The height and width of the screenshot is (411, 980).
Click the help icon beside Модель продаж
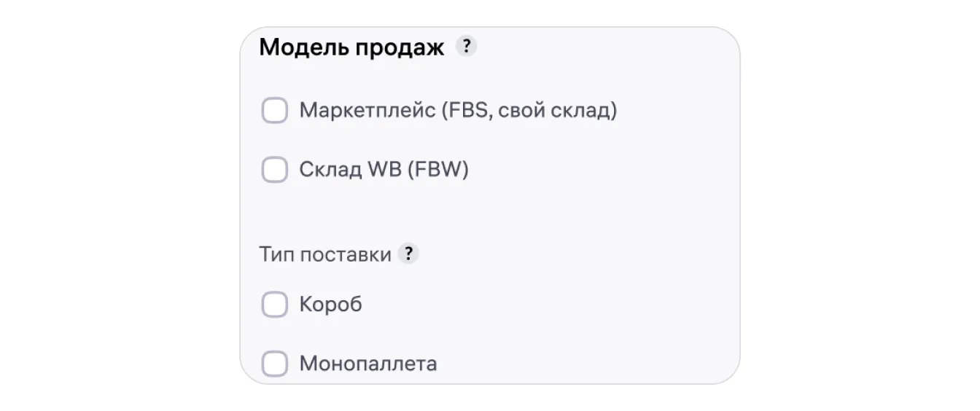[466, 47]
